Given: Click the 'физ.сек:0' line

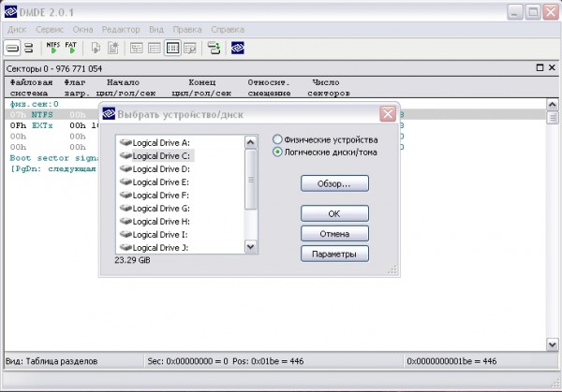Looking at the screenshot, I should (34, 104).
